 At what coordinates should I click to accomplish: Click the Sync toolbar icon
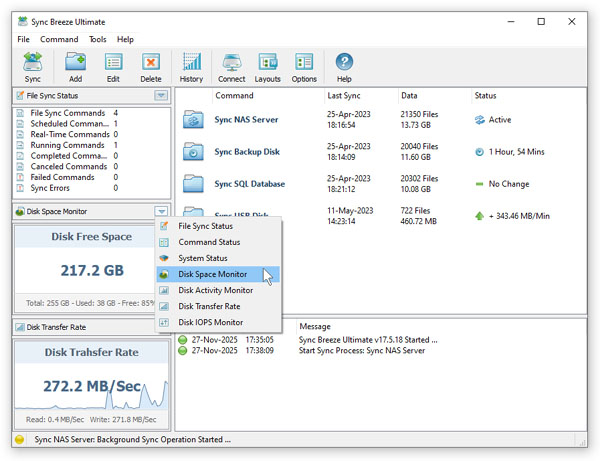[x=33, y=62]
